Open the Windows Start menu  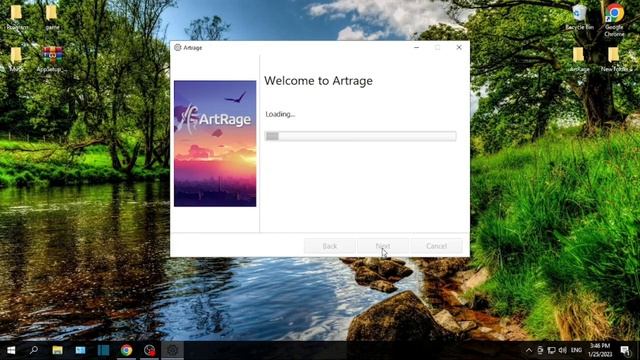click(x=11, y=350)
